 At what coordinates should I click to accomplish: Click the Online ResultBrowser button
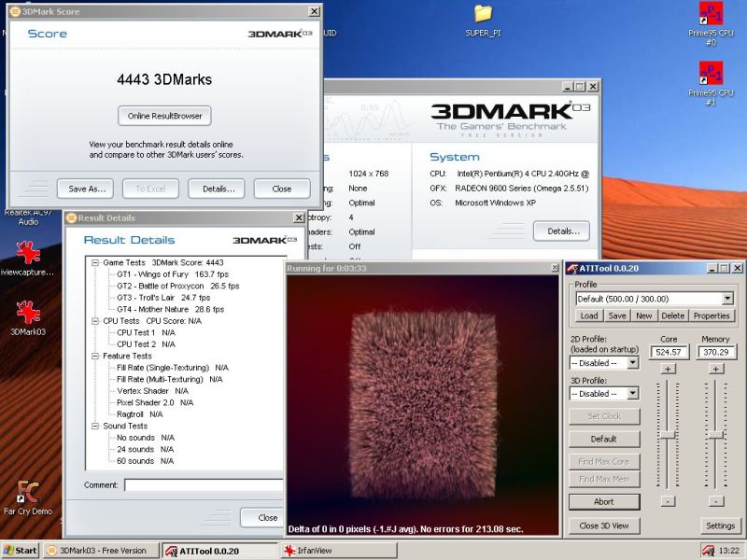[x=165, y=116]
